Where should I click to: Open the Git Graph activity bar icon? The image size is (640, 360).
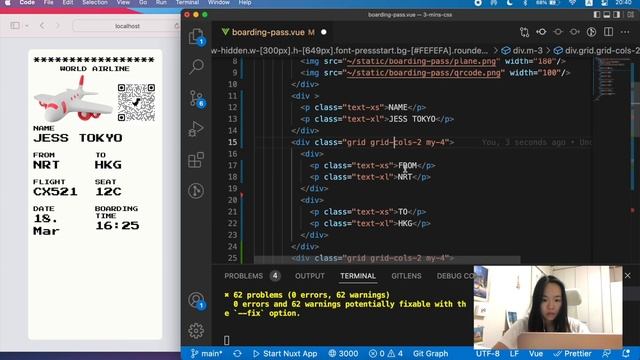point(196,191)
